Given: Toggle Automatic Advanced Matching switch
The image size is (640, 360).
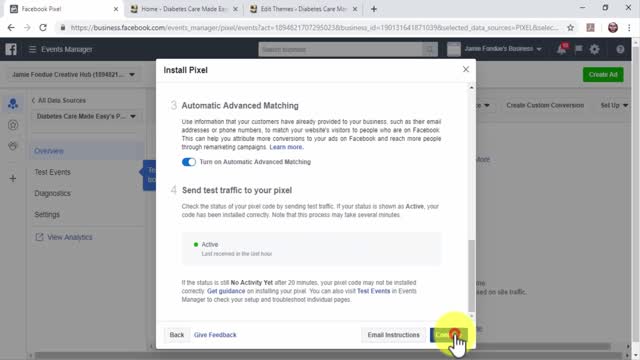Looking at the screenshot, I should coord(189,162).
